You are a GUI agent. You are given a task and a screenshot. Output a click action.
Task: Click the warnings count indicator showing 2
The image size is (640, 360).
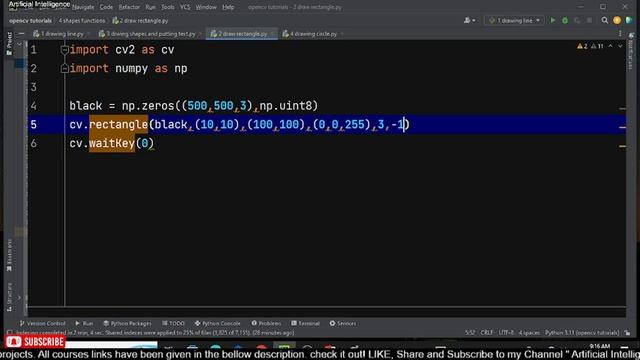click(582, 46)
